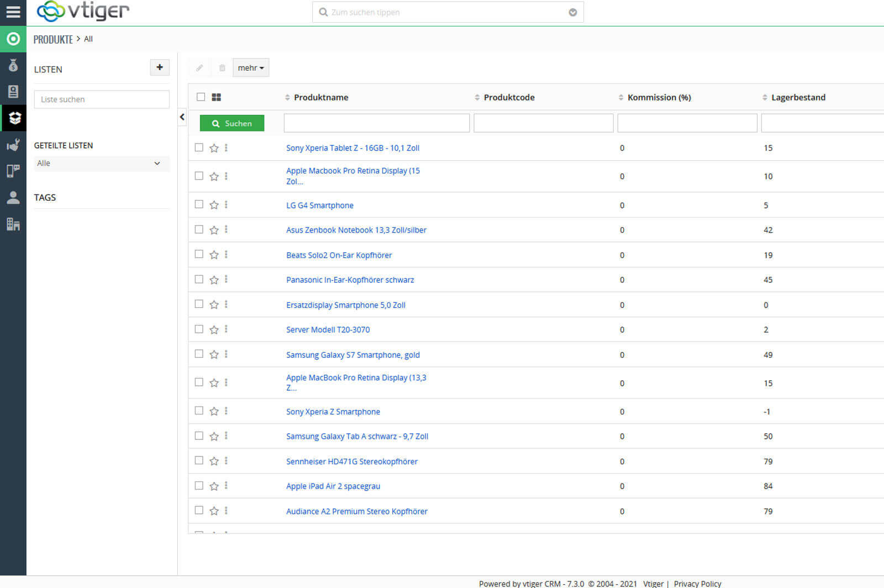
Task: Click the green Suchen button
Action: 232,123
